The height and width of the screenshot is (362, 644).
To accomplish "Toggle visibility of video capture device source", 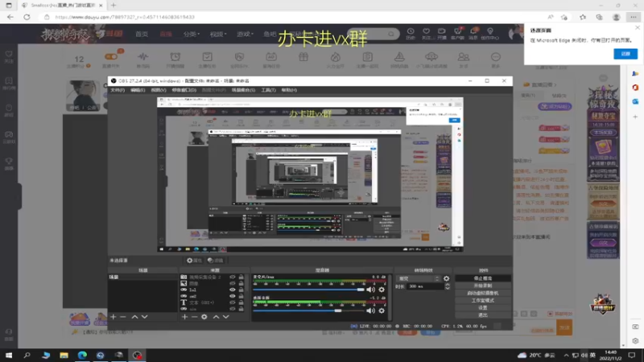I will pos(233,277).
